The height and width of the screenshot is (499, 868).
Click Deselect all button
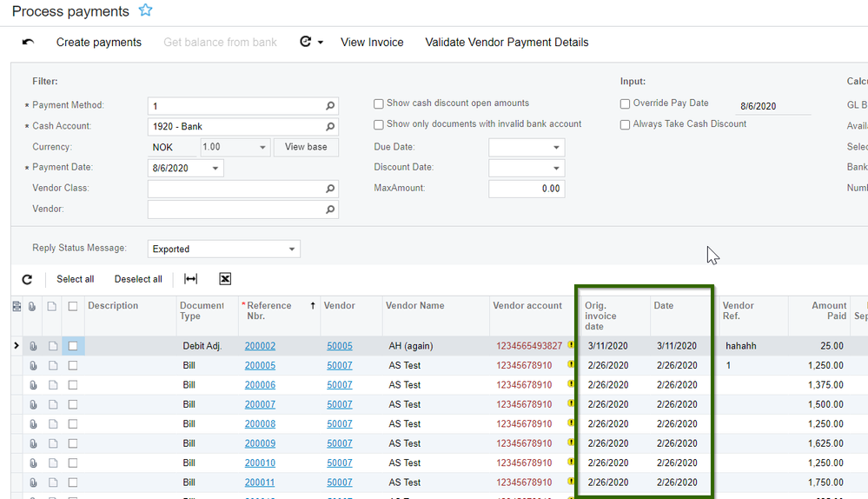(138, 279)
